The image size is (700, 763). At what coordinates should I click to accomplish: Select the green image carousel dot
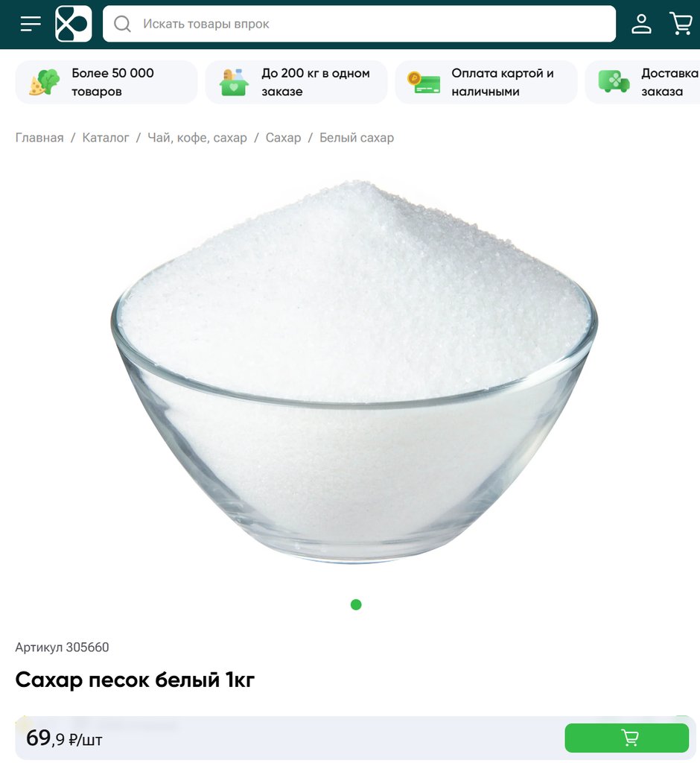(x=356, y=604)
